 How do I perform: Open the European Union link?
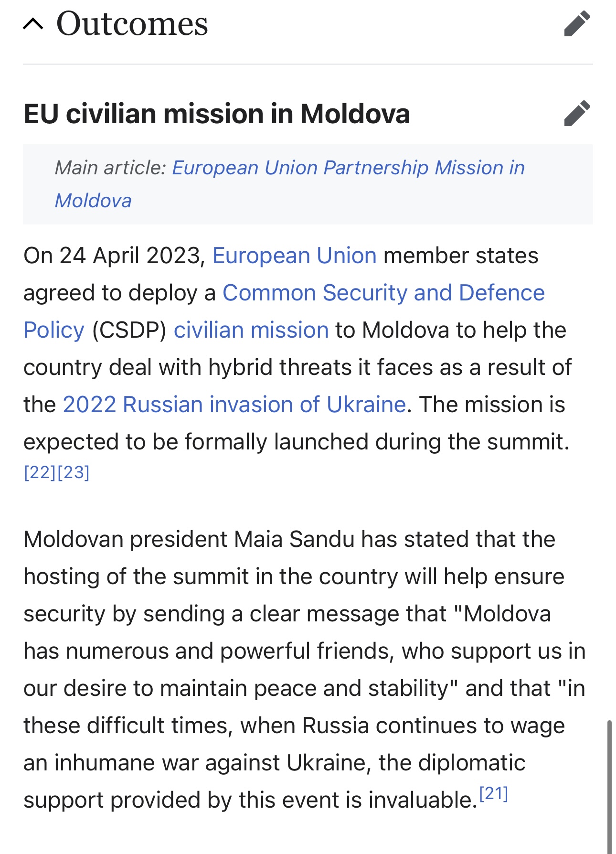point(295,256)
